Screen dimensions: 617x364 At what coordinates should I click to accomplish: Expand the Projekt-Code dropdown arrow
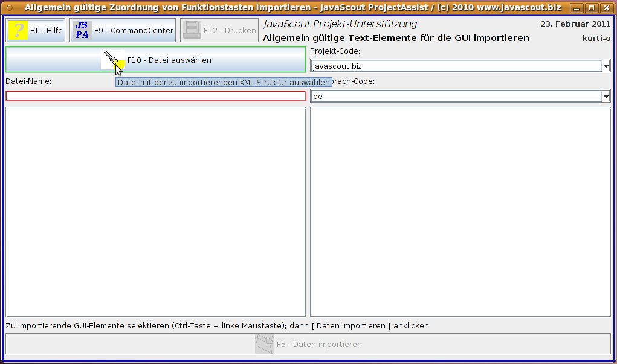[x=606, y=66]
